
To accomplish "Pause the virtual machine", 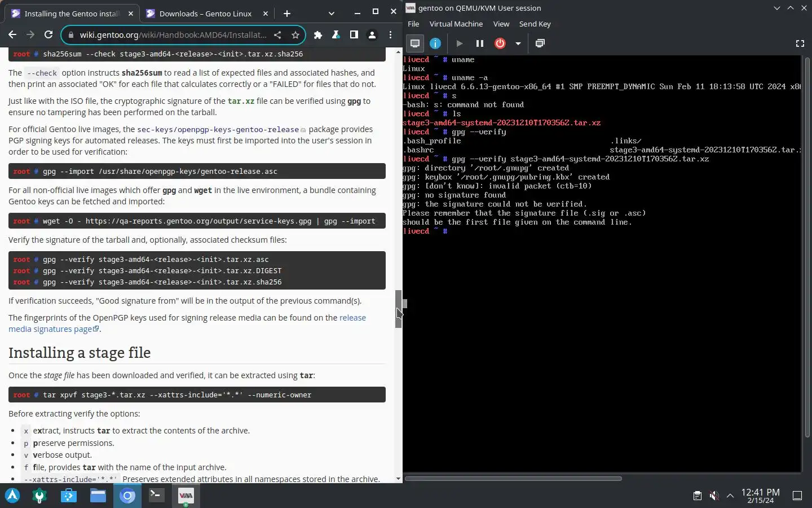I will [479, 43].
